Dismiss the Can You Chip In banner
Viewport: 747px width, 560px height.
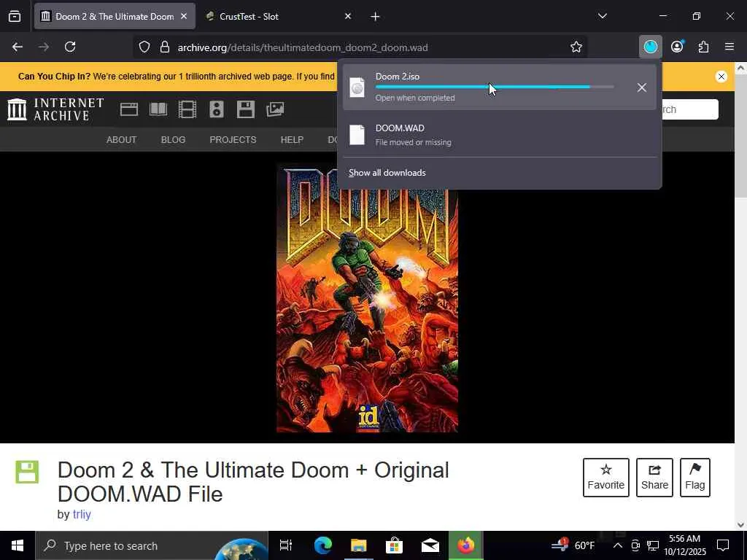pyautogui.click(x=721, y=77)
